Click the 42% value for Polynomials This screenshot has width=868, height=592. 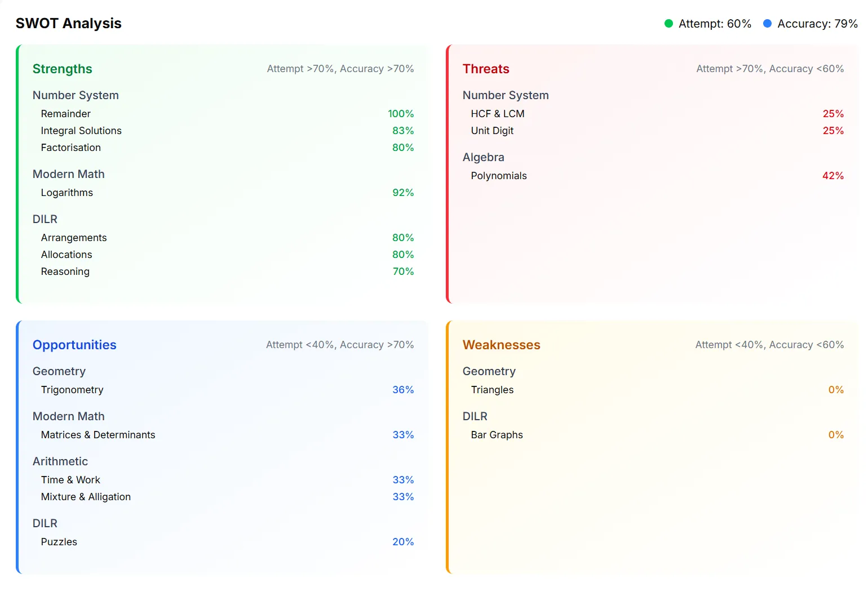(833, 176)
